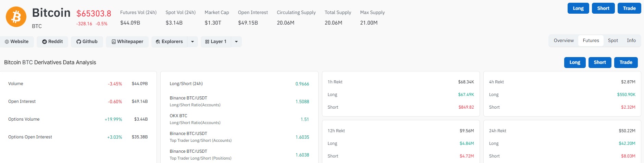Image resolution: width=644 pixels, height=163 pixels.
Task: Click Bitcoin BTC Derivatives Data Analysis heading
Action: (50, 63)
